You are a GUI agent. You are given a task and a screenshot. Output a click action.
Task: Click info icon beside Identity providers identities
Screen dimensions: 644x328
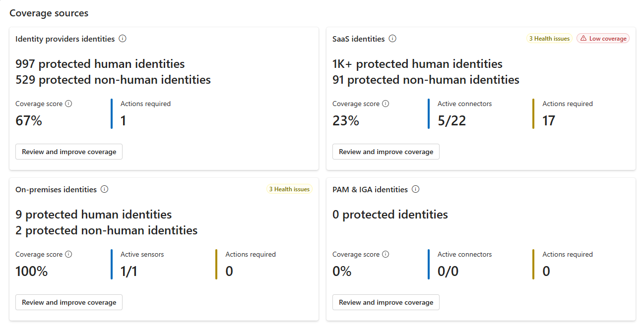(123, 39)
